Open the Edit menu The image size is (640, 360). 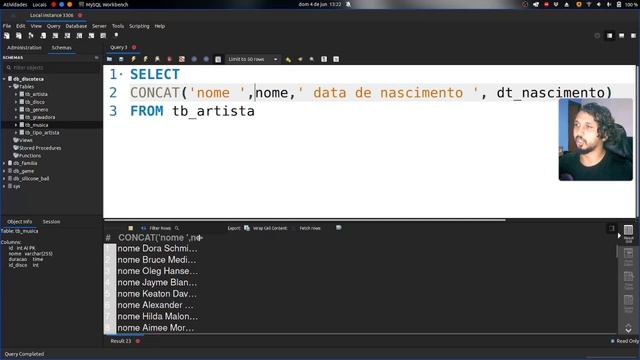pyautogui.click(x=20, y=26)
